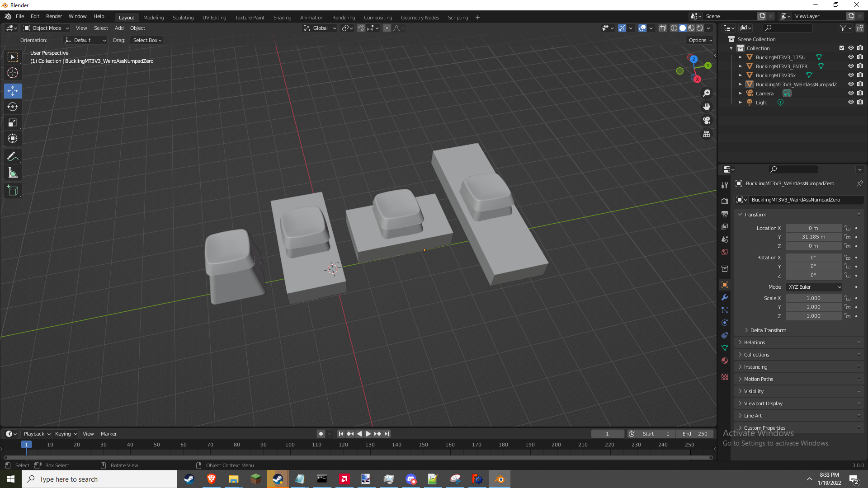This screenshot has height=488, width=868.
Task: Click the Location Y field 31.185 m
Action: pos(813,237)
